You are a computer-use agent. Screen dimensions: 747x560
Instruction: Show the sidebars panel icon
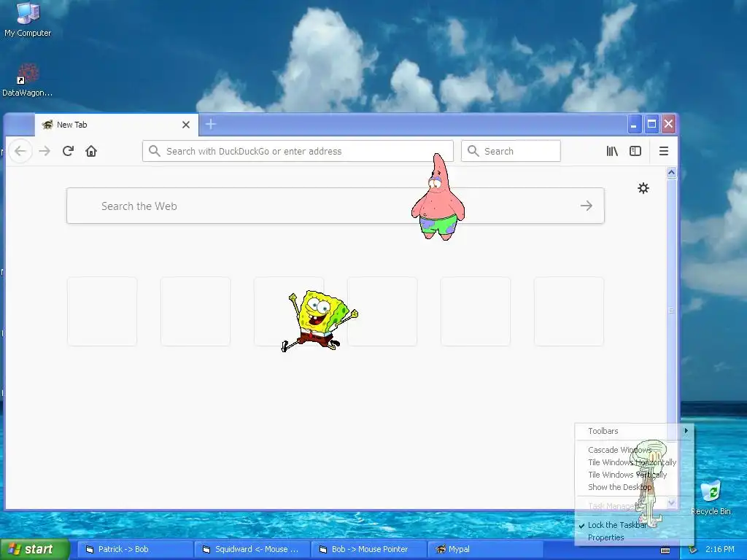[x=635, y=151]
